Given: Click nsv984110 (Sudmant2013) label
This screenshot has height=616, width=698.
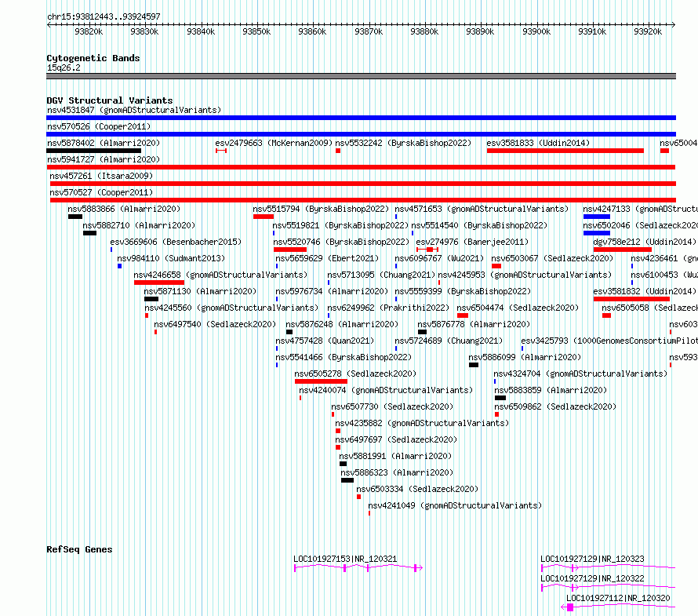Looking at the screenshot, I should 171,258.
